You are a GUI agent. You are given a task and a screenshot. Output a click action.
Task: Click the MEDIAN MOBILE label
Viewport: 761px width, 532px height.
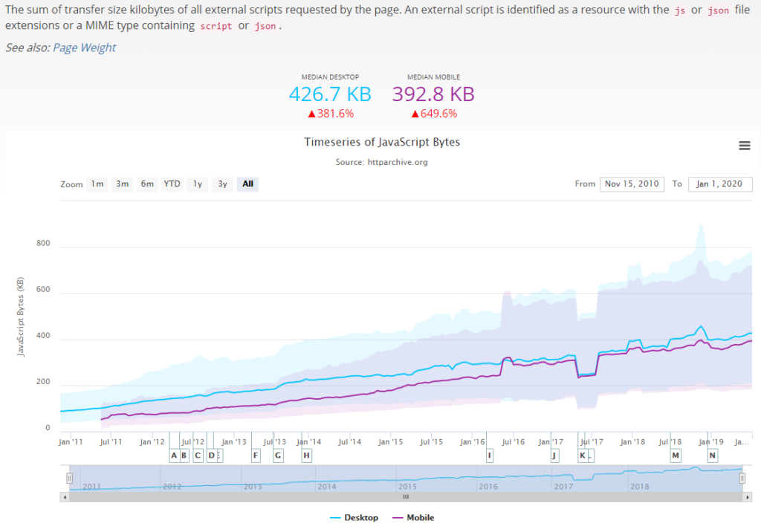[x=433, y=77]
